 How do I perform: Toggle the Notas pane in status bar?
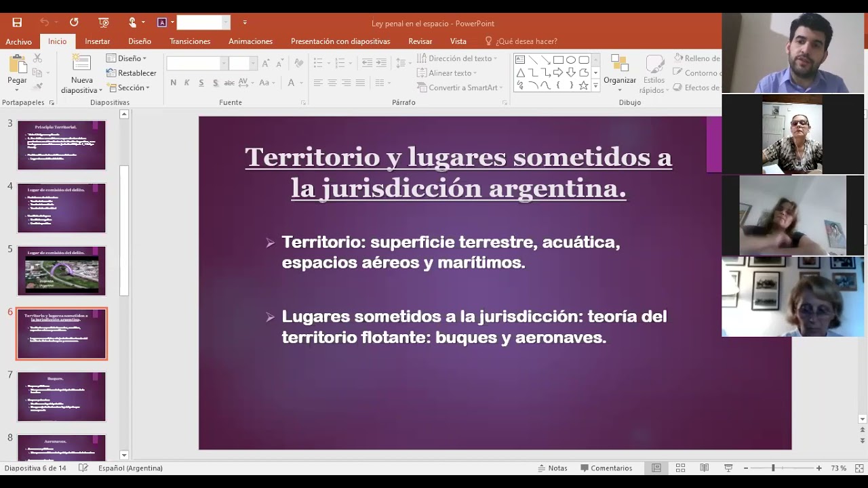pyautogui.click(x=553, y=468)
